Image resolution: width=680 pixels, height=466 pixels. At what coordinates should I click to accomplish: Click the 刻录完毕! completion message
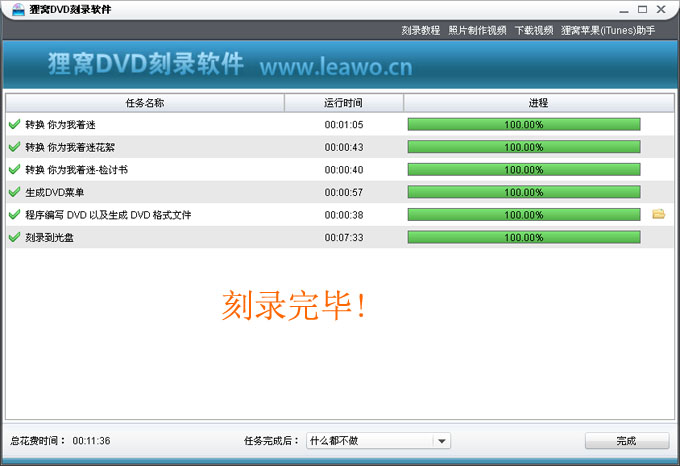tap(294, 306)
